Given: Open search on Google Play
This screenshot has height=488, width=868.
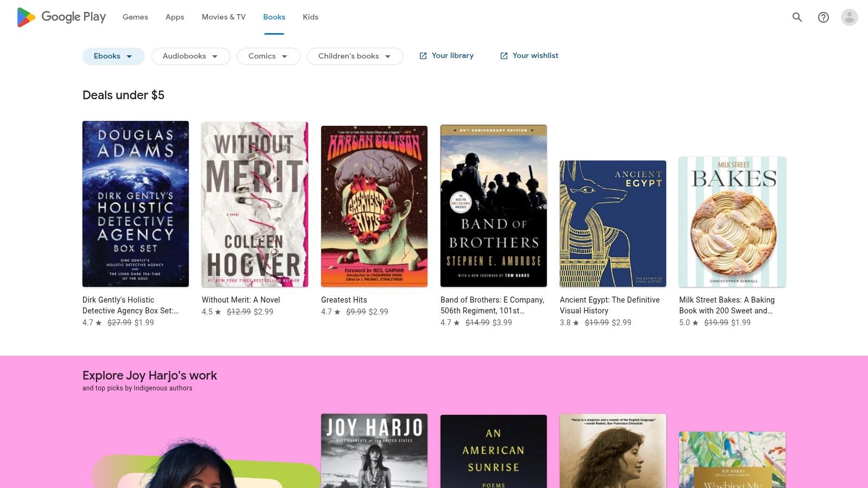Looking at the screenshot, I should [x=797, y=17].
